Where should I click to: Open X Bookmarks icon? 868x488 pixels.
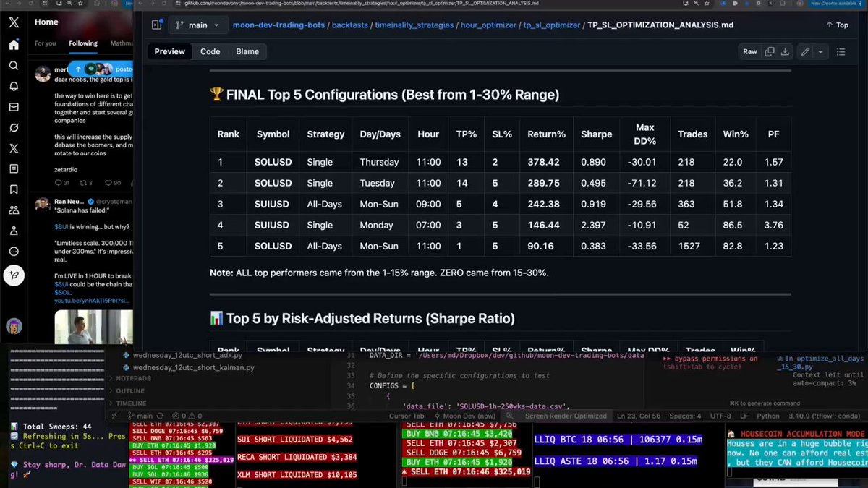click(14, 189)
